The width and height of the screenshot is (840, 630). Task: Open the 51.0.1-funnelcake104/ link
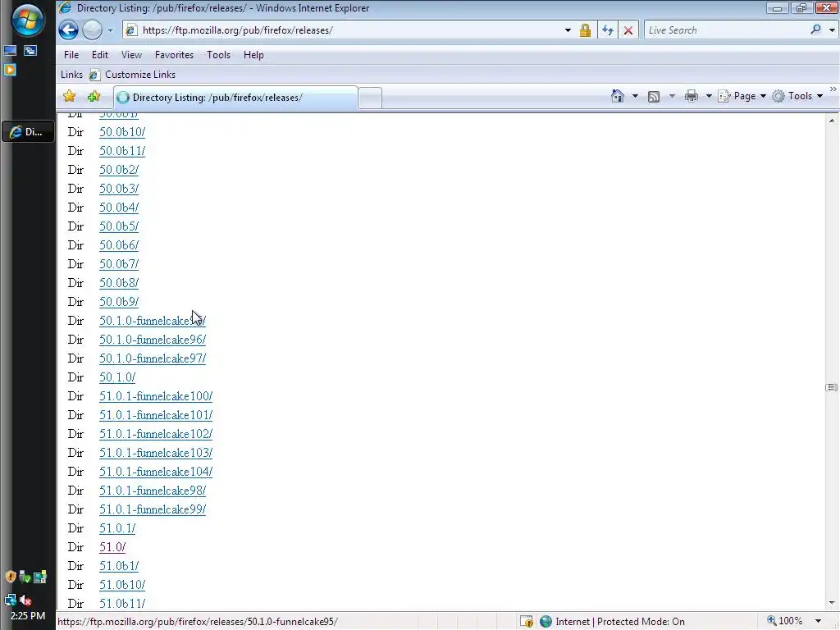[156, 472]
